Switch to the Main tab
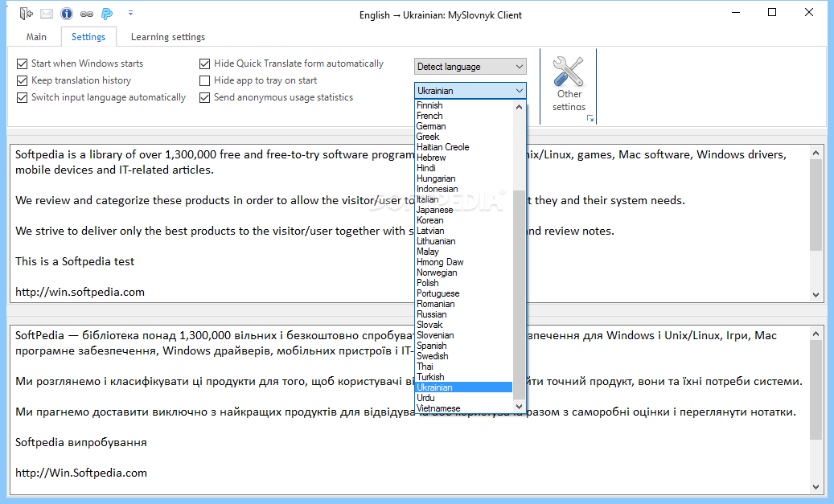834x504 pixels. tap(36, 37)
